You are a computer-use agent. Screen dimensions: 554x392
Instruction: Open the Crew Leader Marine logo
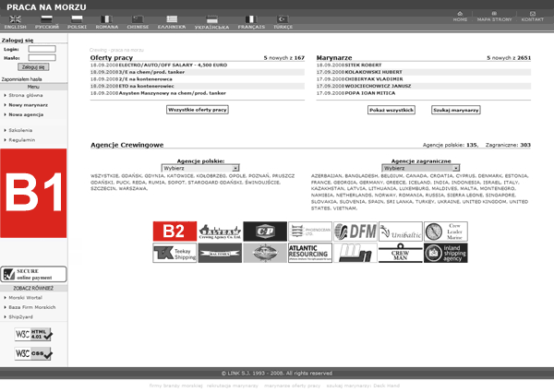pos(446,232)
